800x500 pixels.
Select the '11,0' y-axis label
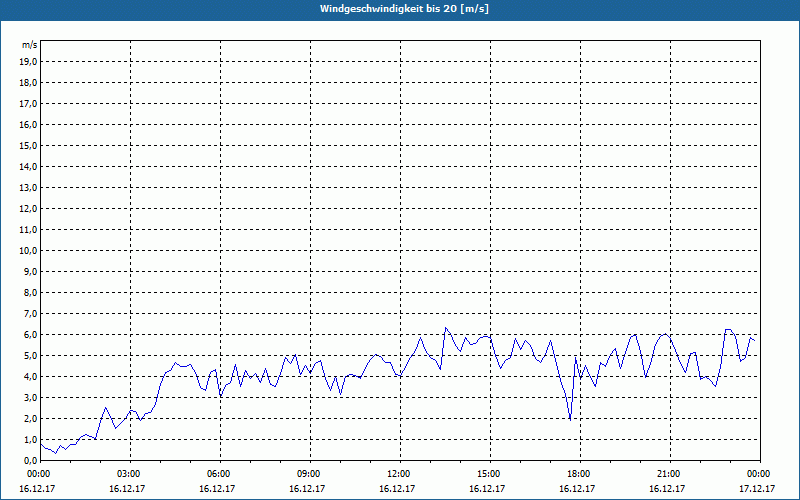(28, 230)
